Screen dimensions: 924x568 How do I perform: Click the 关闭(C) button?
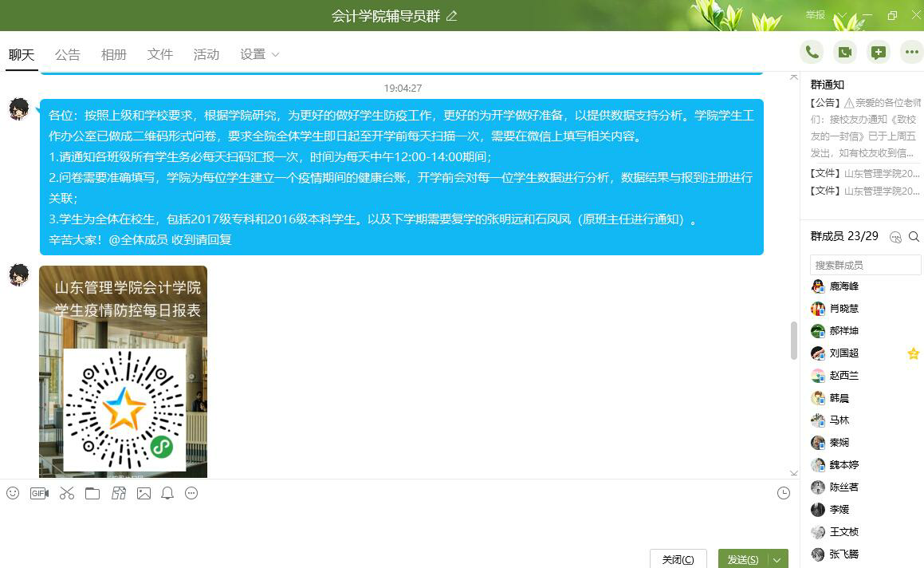click(x=678, y=560)
